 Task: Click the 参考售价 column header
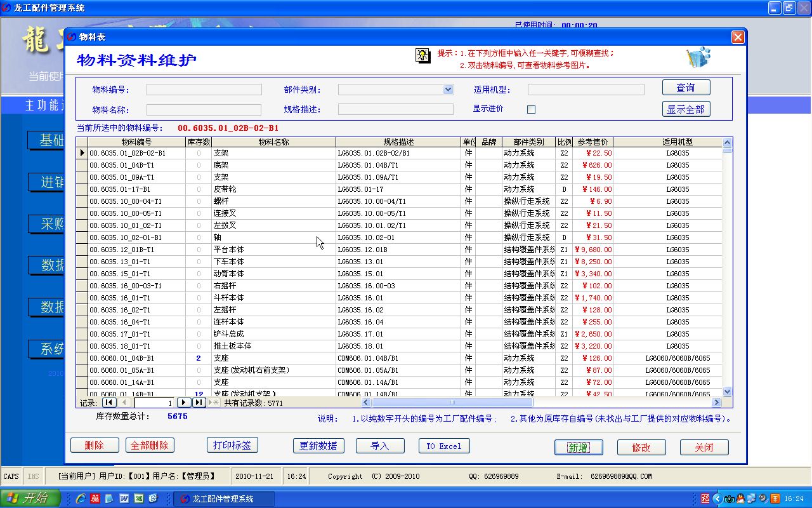pyautogui.click(x=593, y=142)
